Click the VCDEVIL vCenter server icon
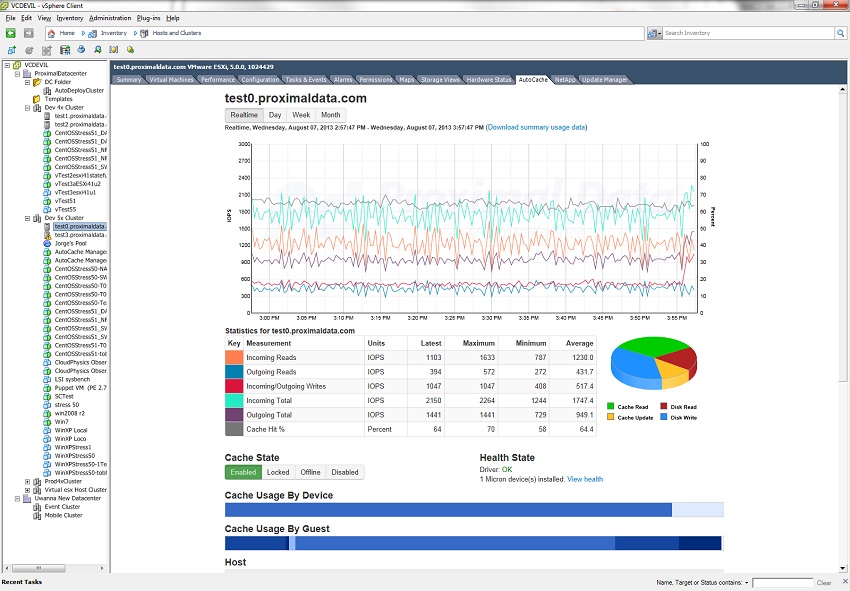 [x=17, y=65]
